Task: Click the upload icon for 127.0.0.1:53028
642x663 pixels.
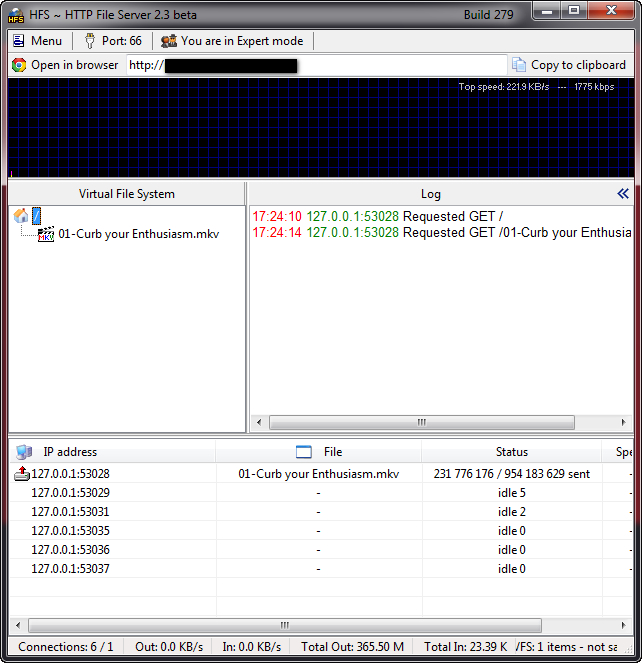Action: (x=21, y=474)
